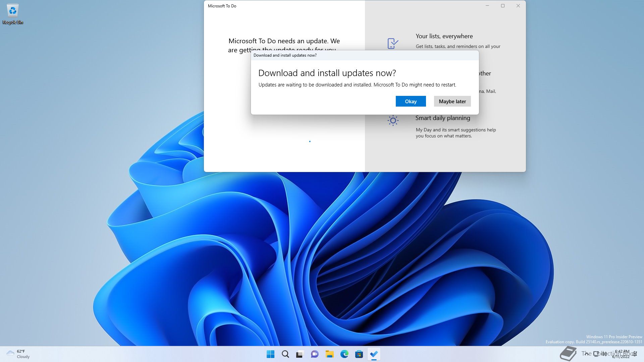The width and height of the screenshot is (644, 362).
Task: Postpone the update by choosing Maybe later
Action: tap(452, 101)
